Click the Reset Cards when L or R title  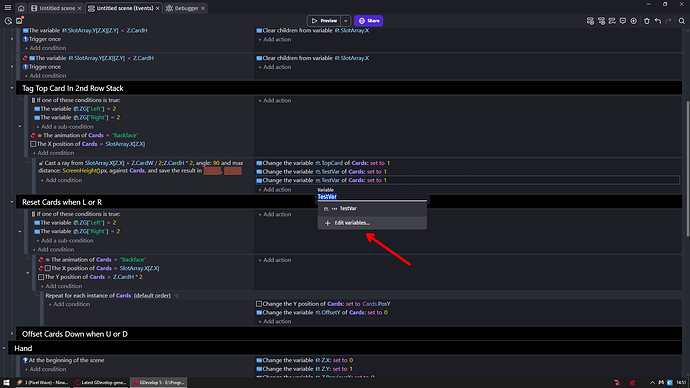coord(62,202)
